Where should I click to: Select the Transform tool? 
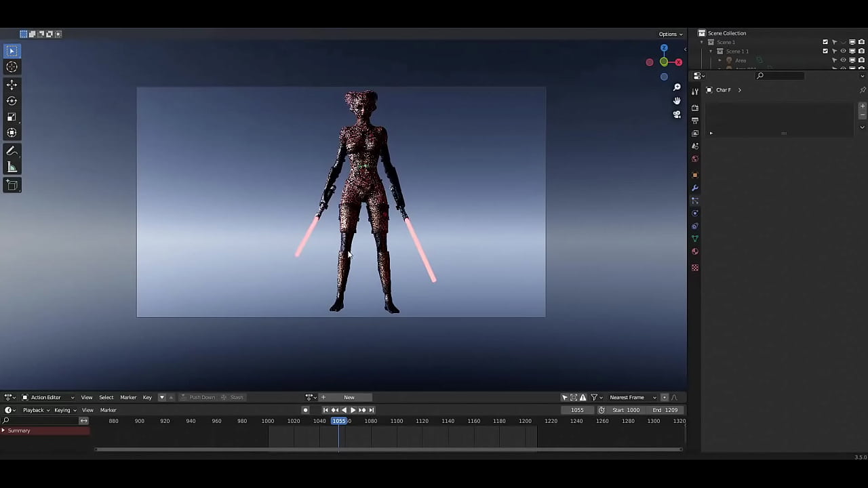[x=12, y=134]
